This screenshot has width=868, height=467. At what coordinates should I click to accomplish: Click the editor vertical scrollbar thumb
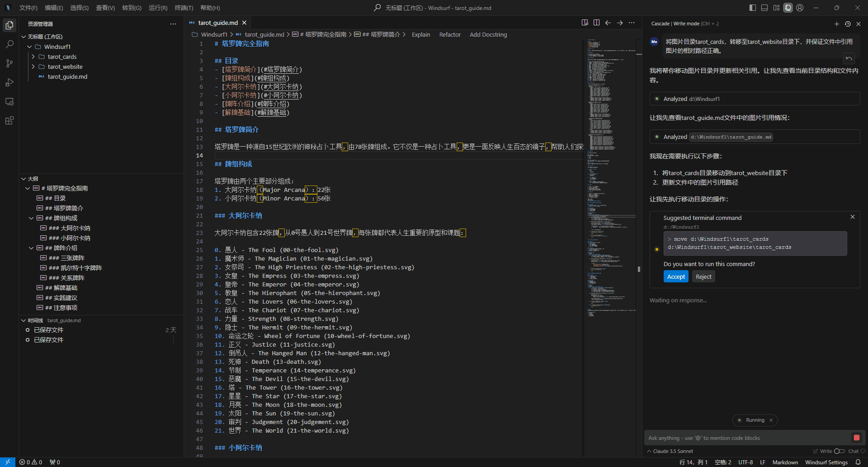[639, 269]
